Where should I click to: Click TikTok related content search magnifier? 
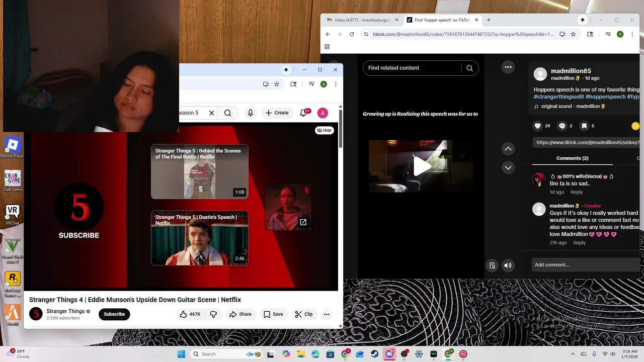pyautogui.click(x=469, y=68)
